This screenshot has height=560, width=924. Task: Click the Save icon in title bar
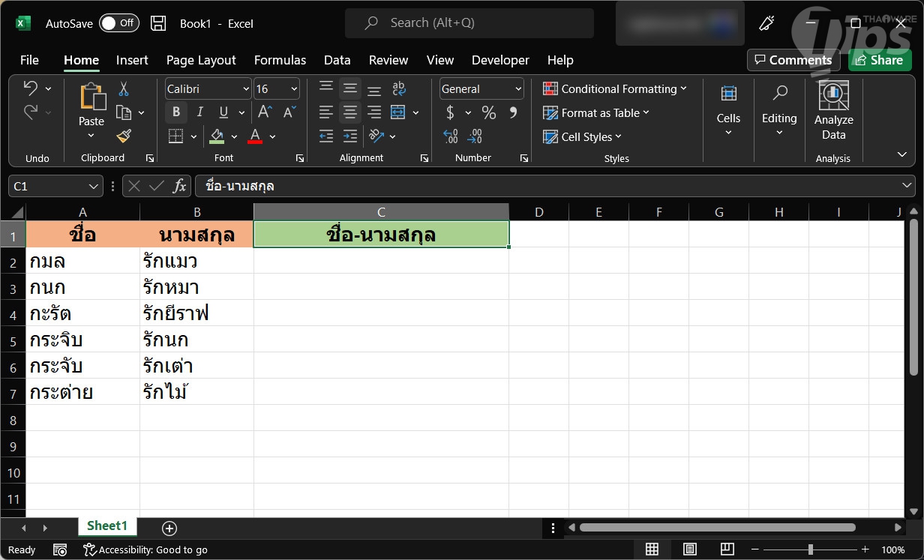(x=158, y=23)
